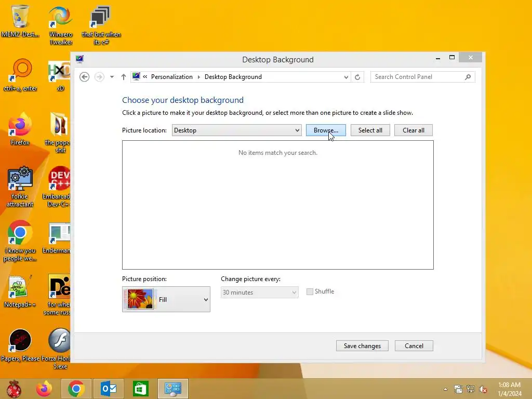
Task: Click the ornament Start button on taskbar
Action: pyautogui.click(x=14, y=389)
